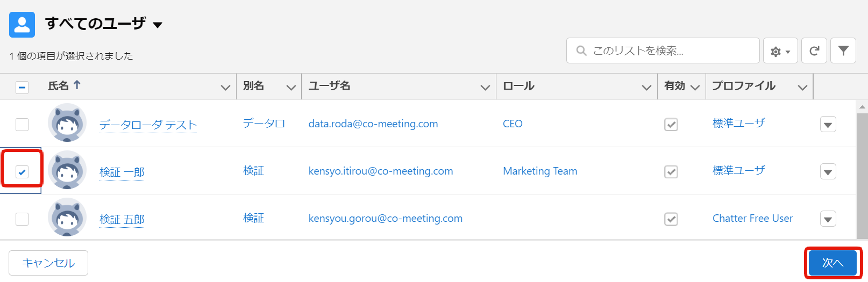This screenshot has height=282, width=868.
Task: Open the Chatter Free User profile link
Action: [752, 219]
